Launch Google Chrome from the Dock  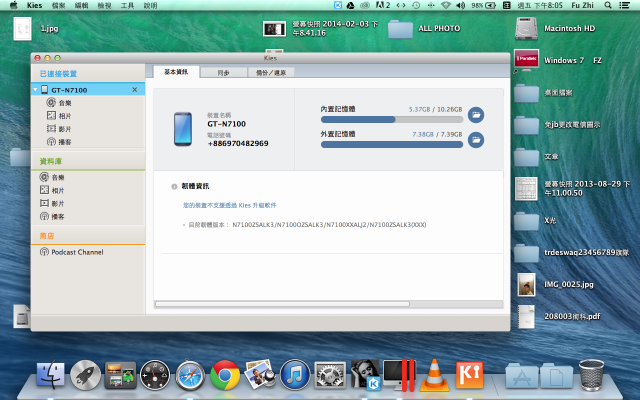pyautogui.click(x=225, y=375)
